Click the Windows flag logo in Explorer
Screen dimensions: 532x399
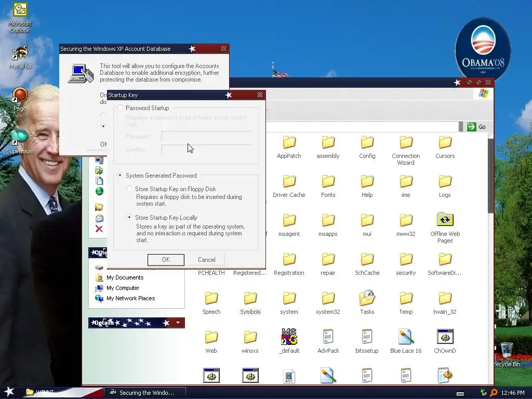tap(484, 94)
